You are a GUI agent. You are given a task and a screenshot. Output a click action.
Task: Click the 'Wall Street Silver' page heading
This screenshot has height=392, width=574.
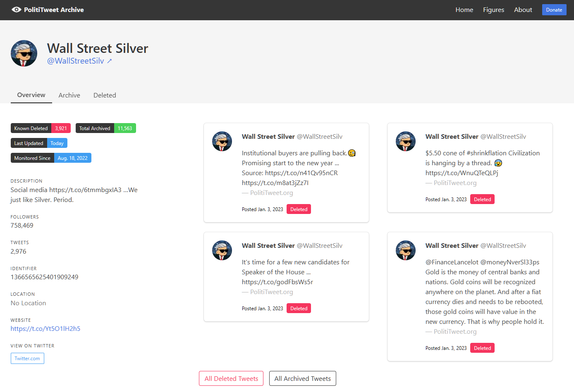point(98,48)
